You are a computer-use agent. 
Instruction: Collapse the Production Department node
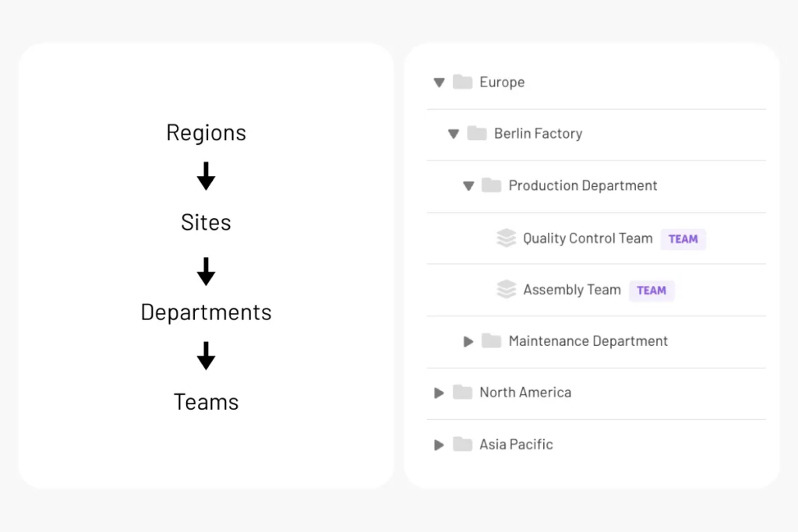468,186
